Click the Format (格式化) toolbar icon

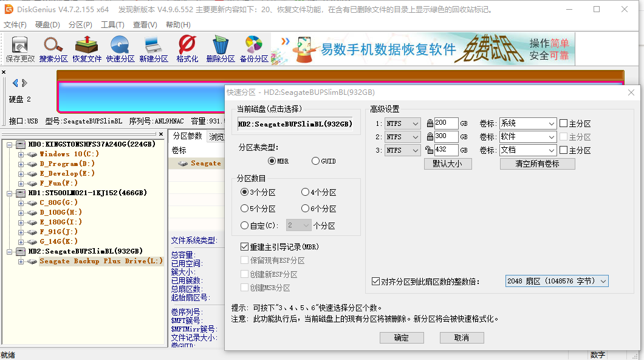coord(187,49)
